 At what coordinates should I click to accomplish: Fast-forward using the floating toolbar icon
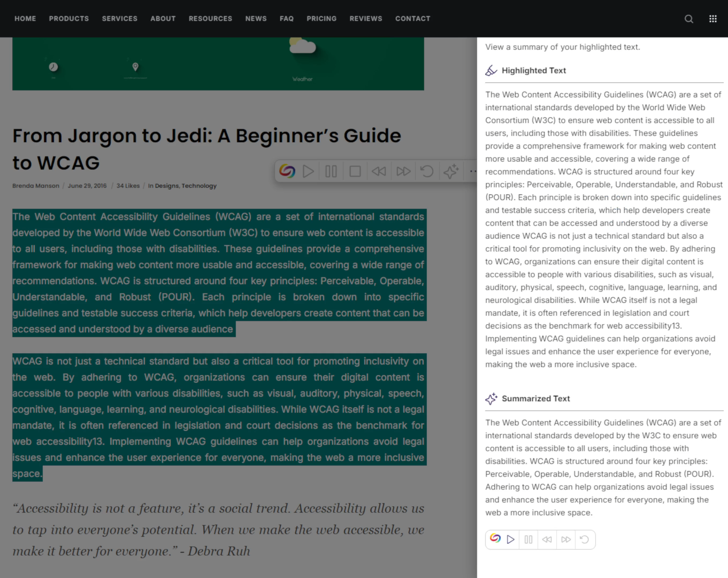coord(403,171)
